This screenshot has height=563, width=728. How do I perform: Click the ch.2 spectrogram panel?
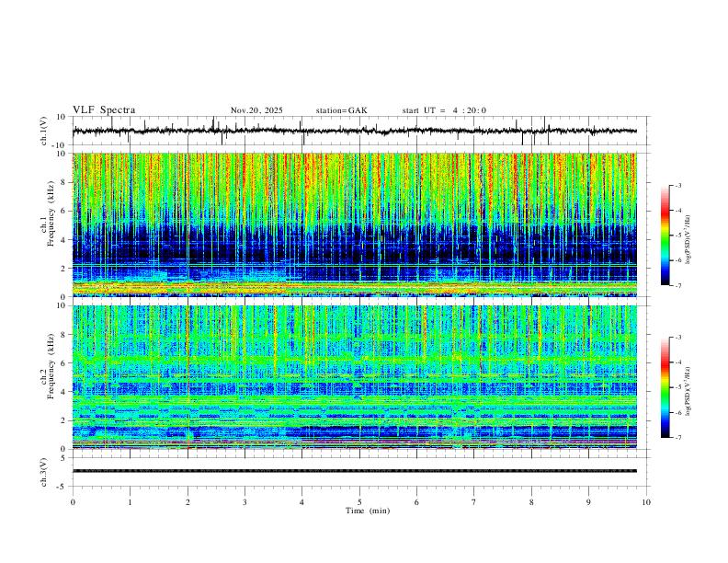click(355, 377)
